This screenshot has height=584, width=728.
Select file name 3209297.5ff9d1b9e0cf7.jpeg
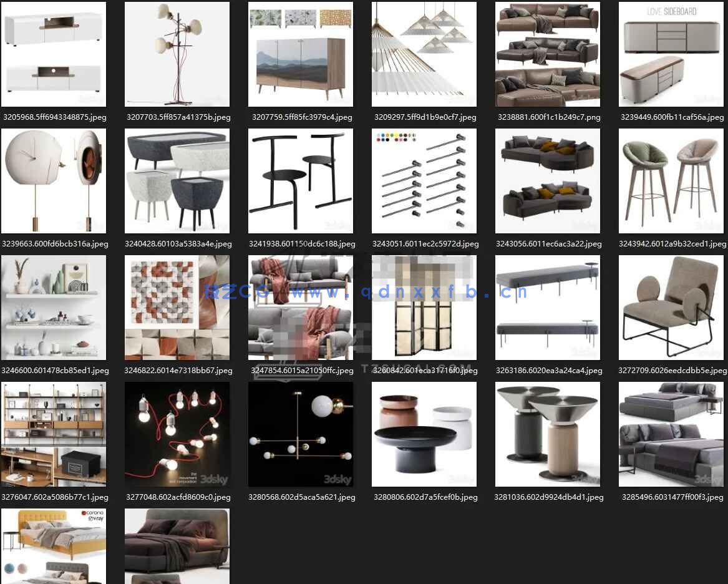424,117
